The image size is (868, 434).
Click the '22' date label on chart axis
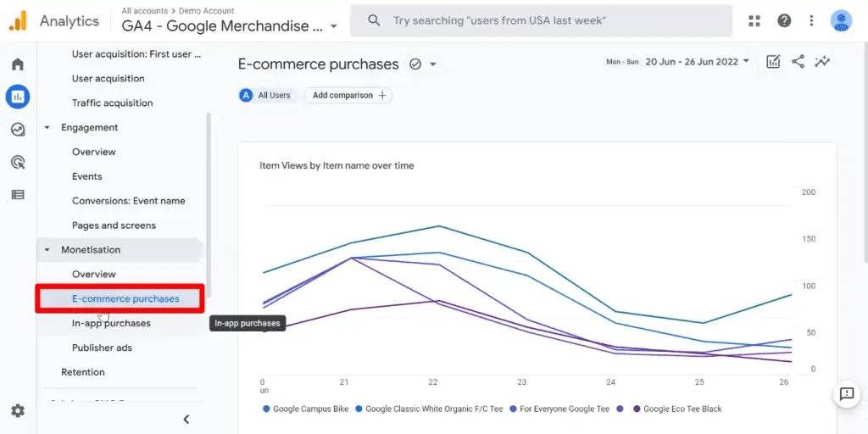(433, 382)
